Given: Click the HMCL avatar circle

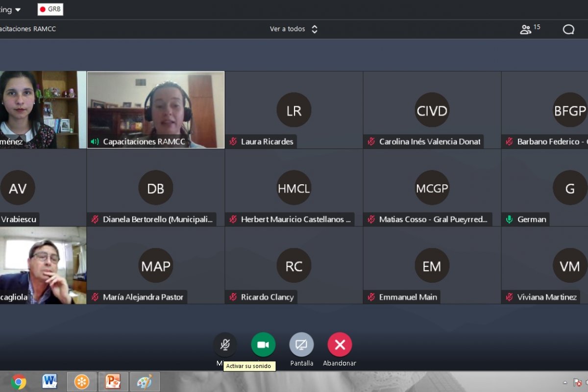Looking at the screenshot, I should tap(294, 188).
